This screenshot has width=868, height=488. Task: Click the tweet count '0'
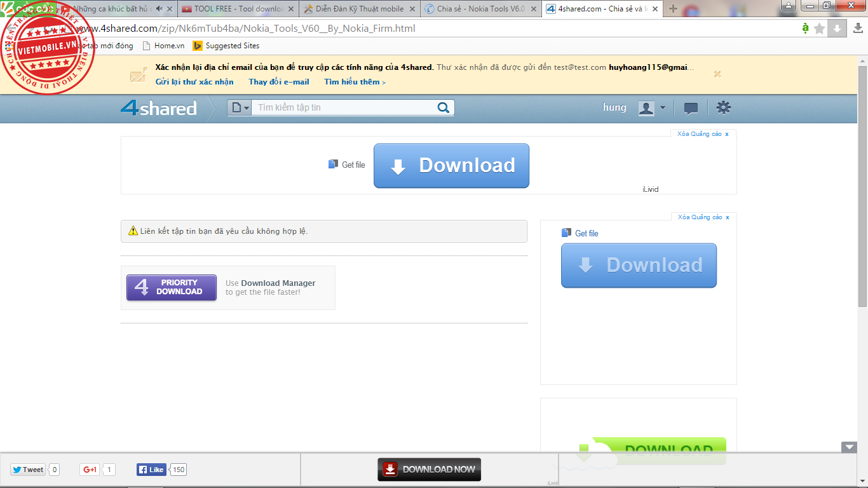[55, 470]
